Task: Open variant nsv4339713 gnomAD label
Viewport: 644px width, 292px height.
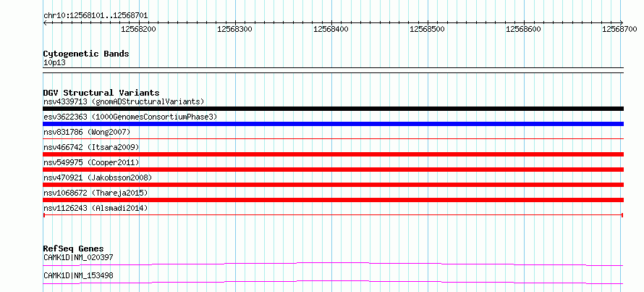Action: 124,101
